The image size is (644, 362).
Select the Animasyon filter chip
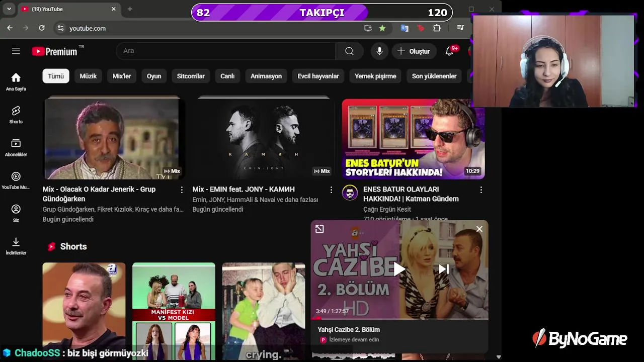coord(266,76)
